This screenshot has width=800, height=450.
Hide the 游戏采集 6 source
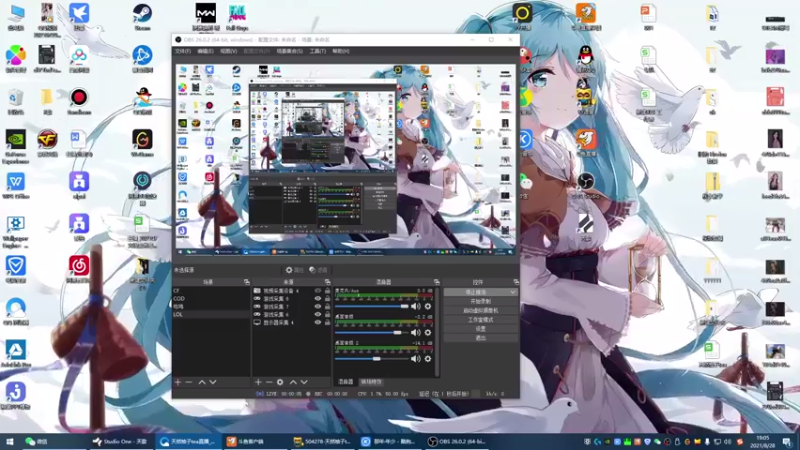(318, 315)
